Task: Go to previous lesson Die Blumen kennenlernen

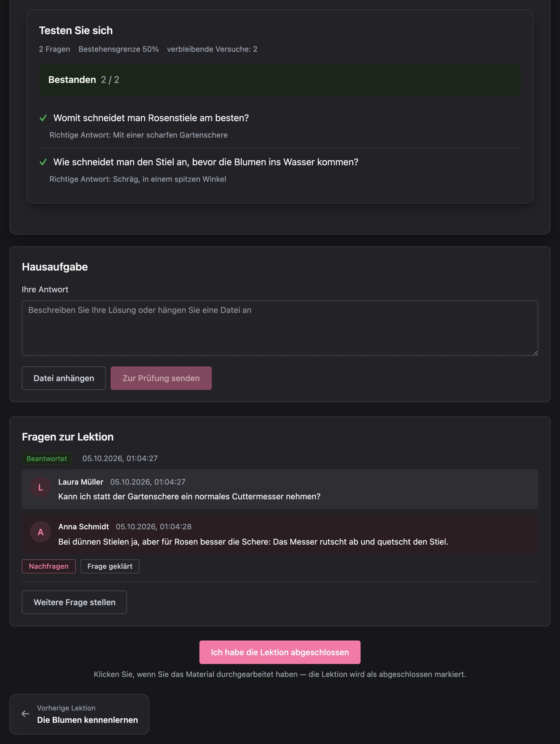Action: [x=79, y=714]
